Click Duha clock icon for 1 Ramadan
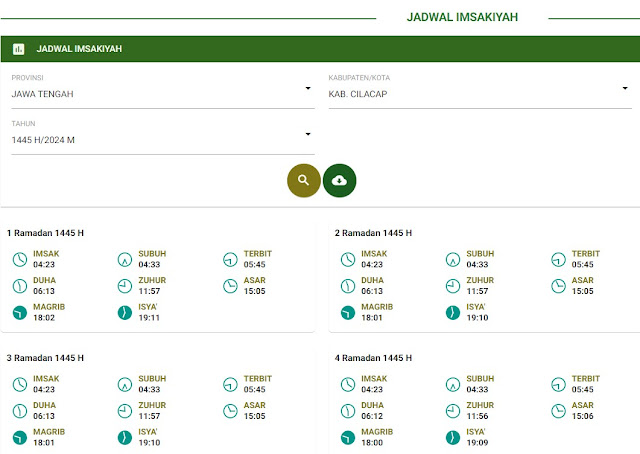The image size is (640, 454). (20, 286)
